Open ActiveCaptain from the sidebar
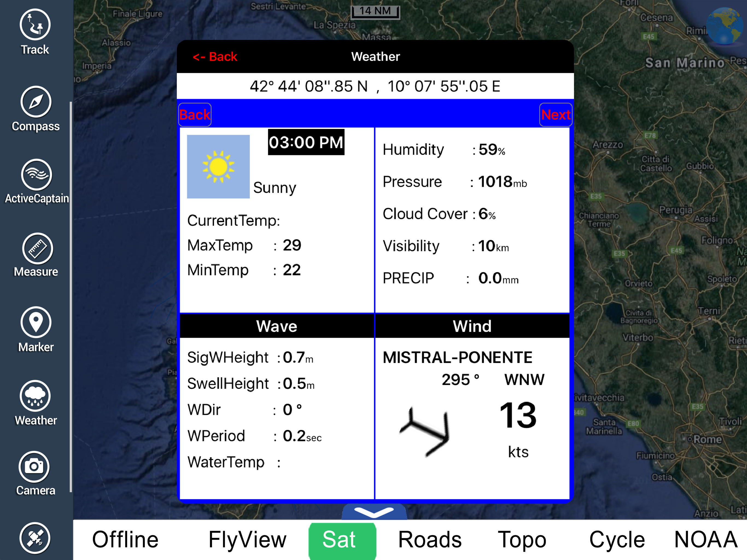 [x=36, y=175]
